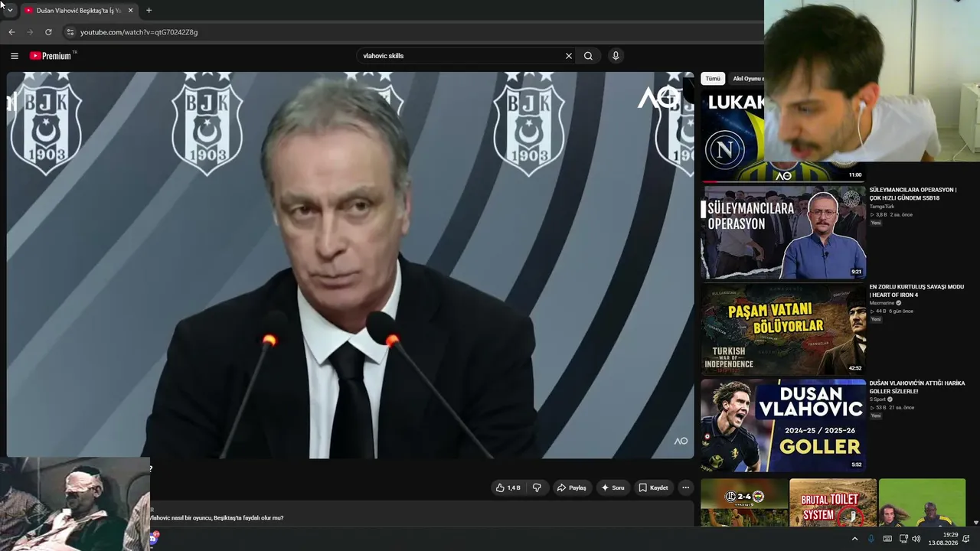Screen dimensions: 980x551
Task: Open the touch keyboard tray icon
Action: point(887,539)
